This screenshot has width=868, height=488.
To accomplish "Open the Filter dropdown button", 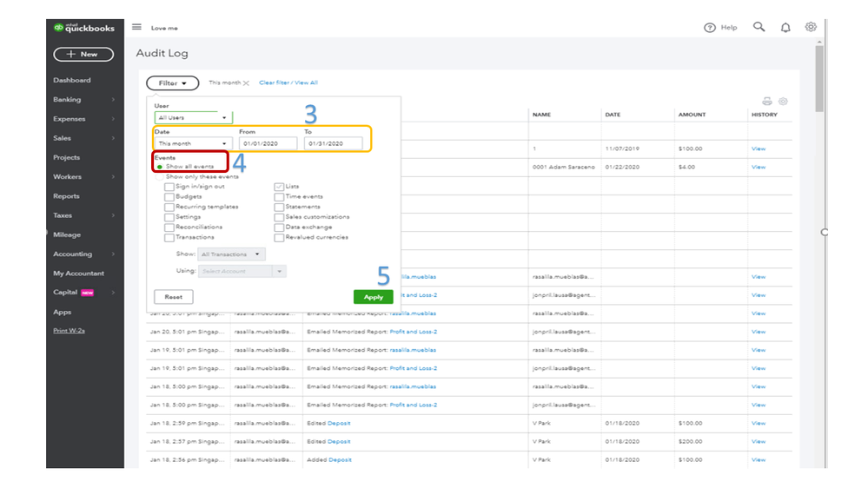I will click(x=173, y=83).
